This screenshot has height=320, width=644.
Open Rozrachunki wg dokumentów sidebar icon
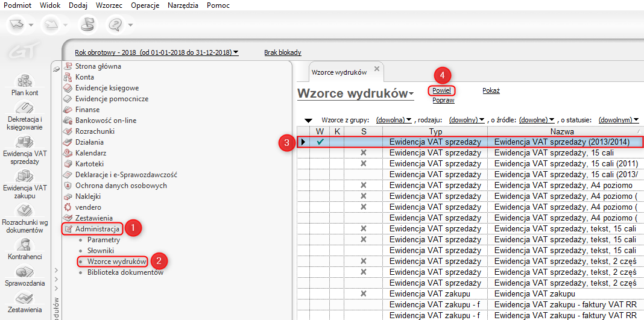pyautogui.click(x=25, y=211)
